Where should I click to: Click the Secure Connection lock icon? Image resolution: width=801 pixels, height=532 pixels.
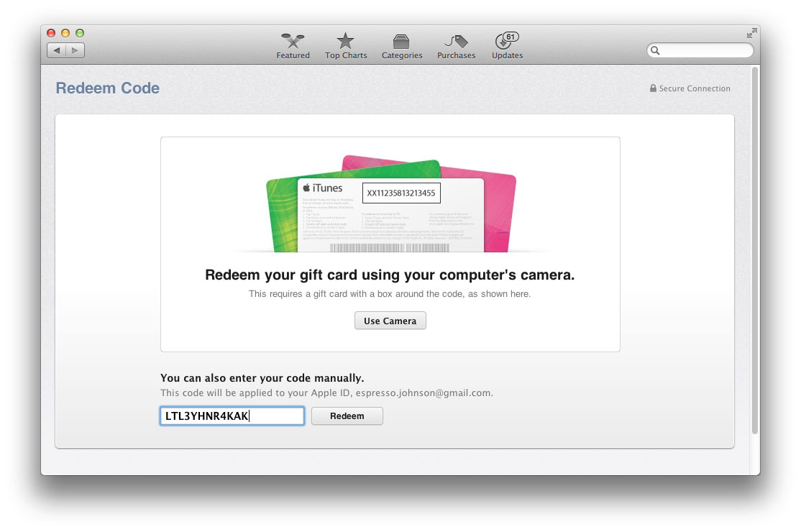tap(653, 88)
